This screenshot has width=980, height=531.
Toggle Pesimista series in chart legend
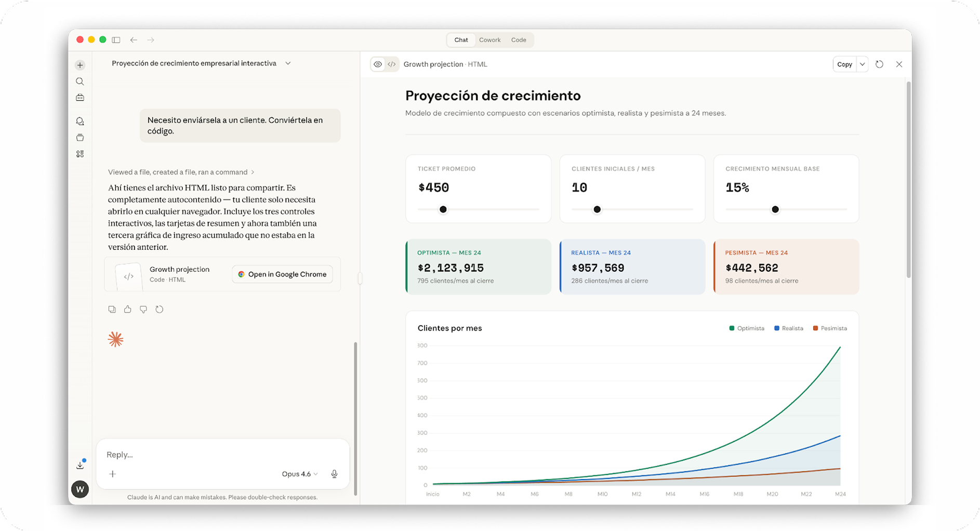pyautogui.click(x=830, y=328)
